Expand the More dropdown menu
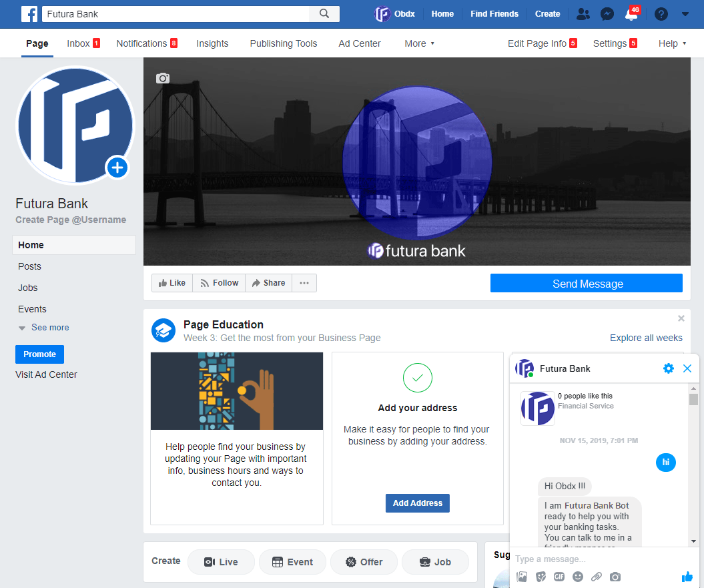Screen dimensions: 704x588 (x=419, y=43)
